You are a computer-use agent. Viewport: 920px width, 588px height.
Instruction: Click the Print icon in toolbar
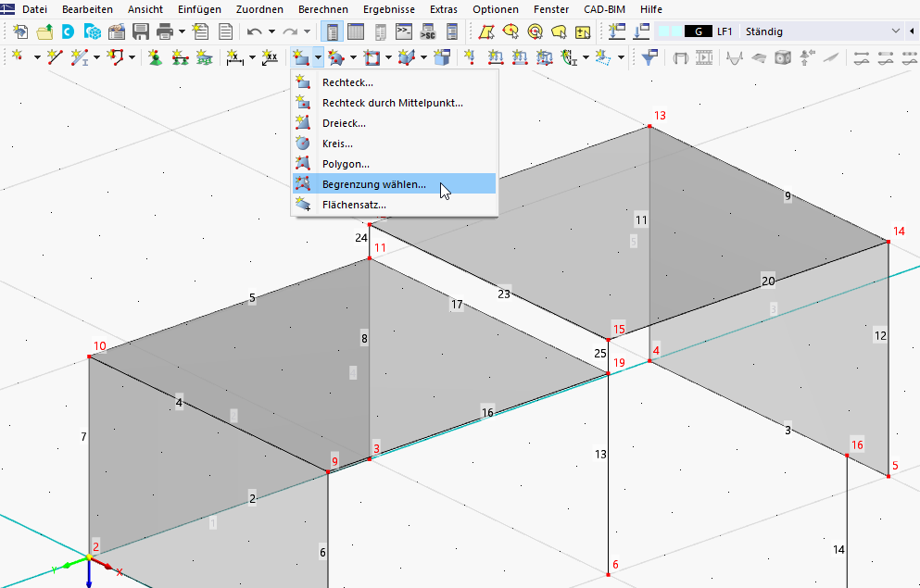[x=165, y=31]
